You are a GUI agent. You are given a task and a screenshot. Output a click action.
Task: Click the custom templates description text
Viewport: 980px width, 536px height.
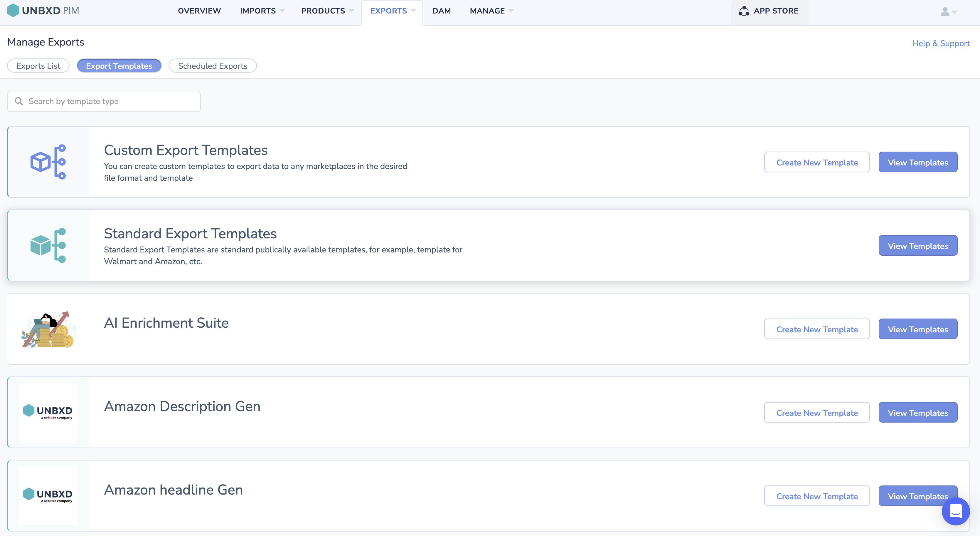pos(255,172)
